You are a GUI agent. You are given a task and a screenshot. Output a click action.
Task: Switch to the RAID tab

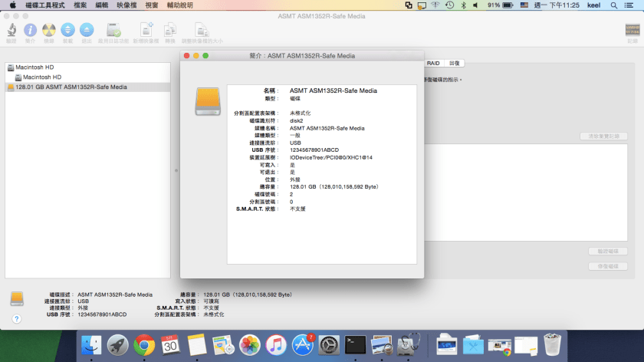(x=433, y=63)
